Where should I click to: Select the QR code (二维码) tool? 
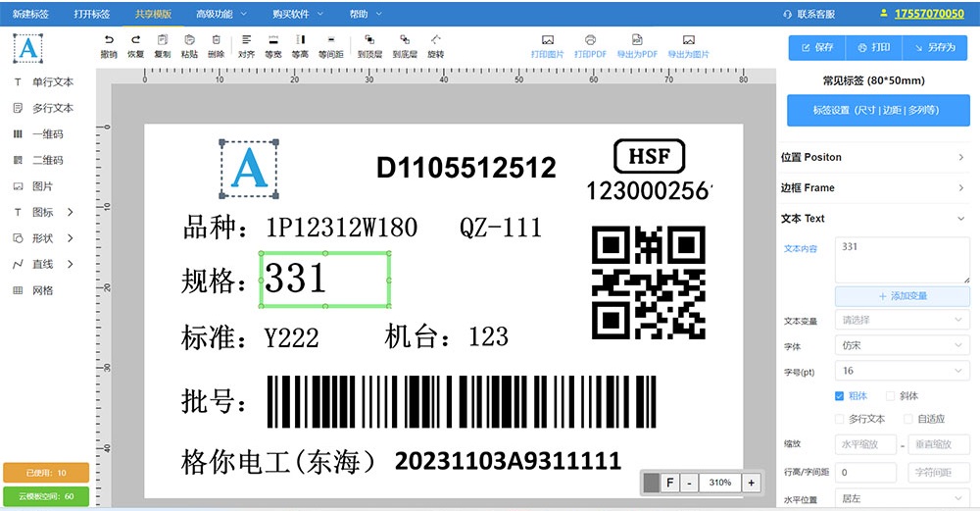(x=39, y=160)
